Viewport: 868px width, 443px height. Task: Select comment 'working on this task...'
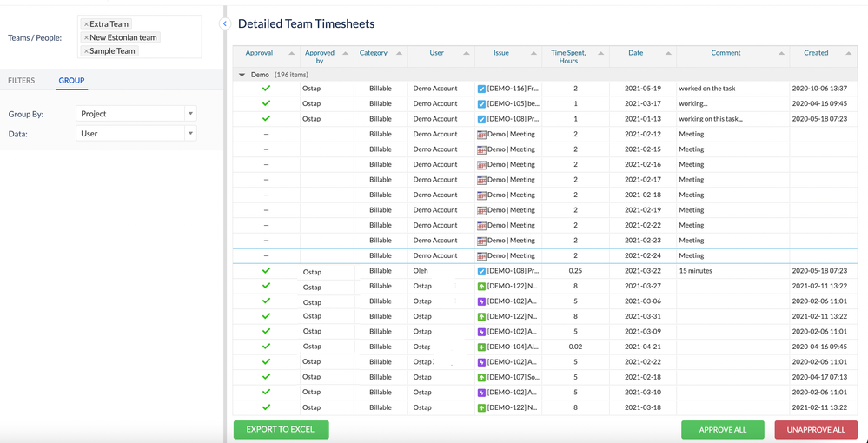pyautogui.click(x=711, y=119)
